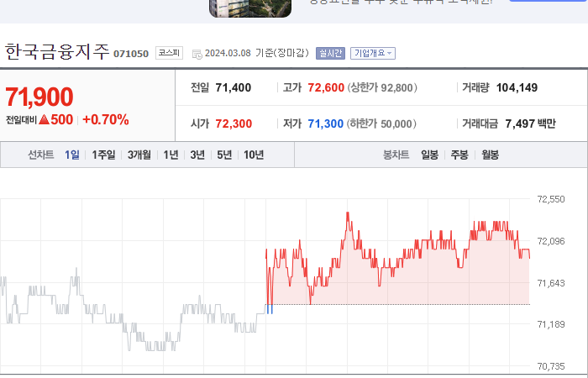
Task: Click the red intraday price line peak
Action: point(348,213)
